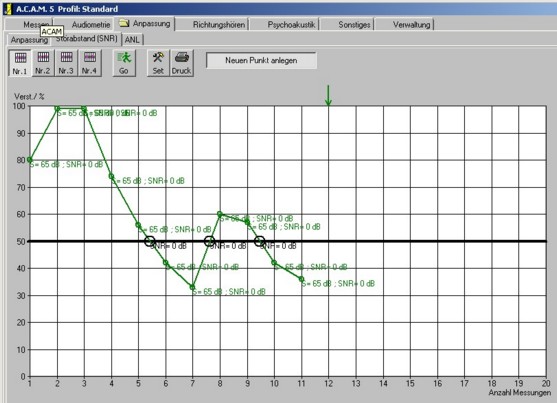Switch to the Audiometrie tab
Image resolution: width=557 pixels, height=403 pixels.
pyautogui.click(x=91, y=25)
